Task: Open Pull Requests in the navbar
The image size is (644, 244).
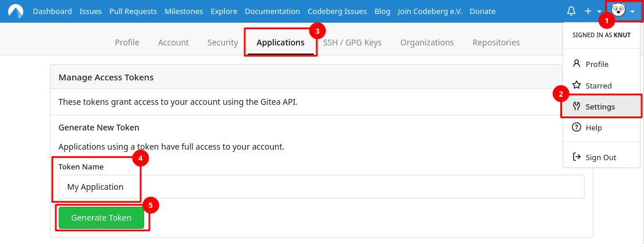Action: point(133,11)
